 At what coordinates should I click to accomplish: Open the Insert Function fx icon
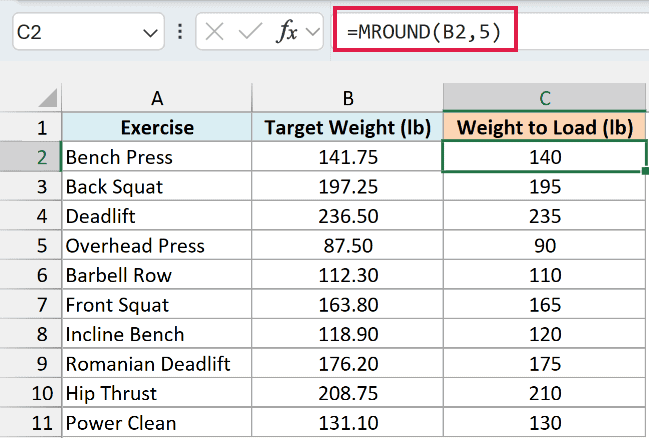point(286,31)
